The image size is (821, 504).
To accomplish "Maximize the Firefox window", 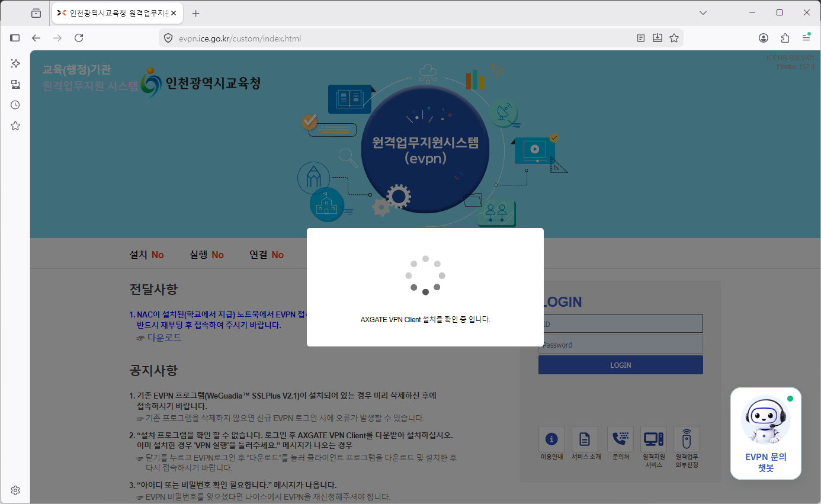I will (x=780, y=12).
